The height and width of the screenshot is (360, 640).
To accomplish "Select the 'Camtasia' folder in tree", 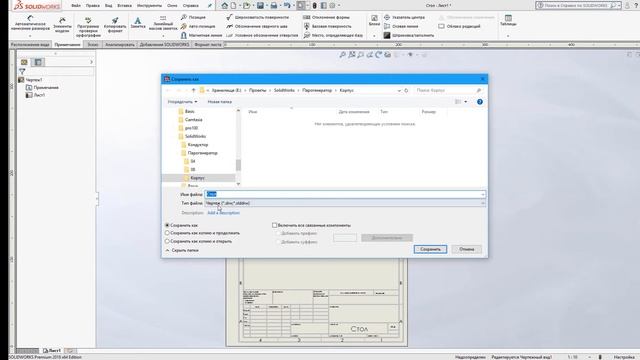I will (193, 120).
